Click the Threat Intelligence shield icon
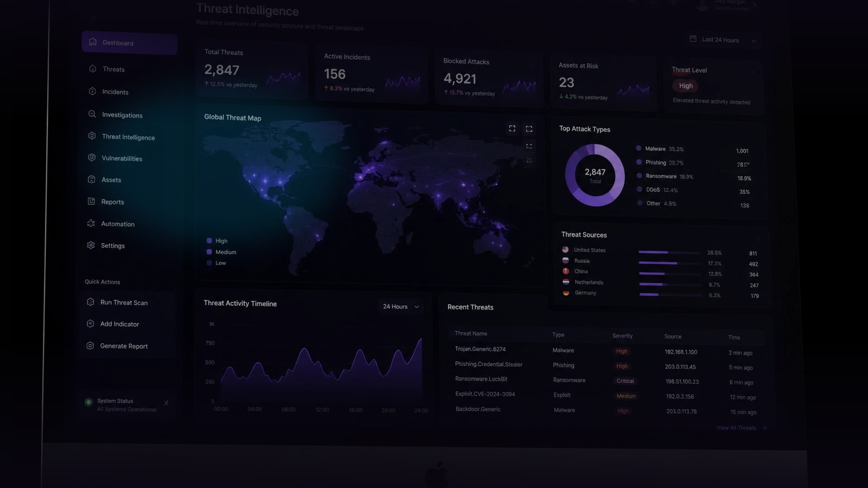 (92, 136)
